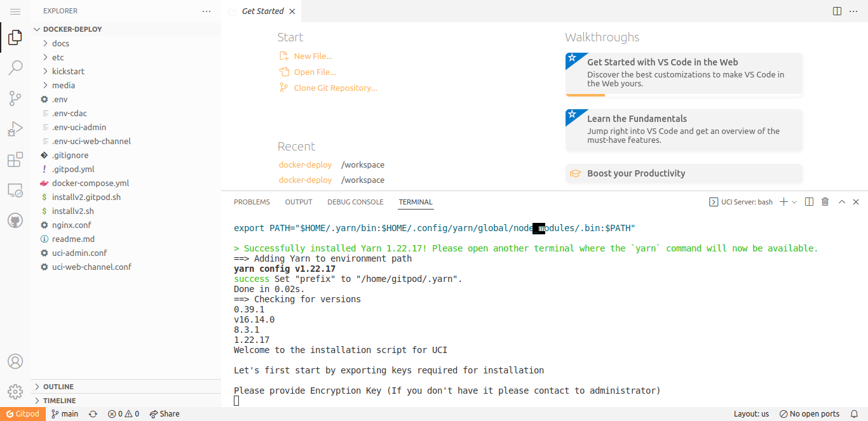This screenshot has height=421, width=868.
Task: Click Share in the status bar
Action: (x=165, y=414)
